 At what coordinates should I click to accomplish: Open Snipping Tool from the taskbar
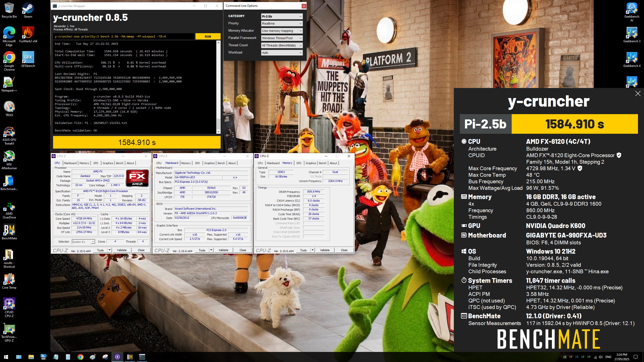tap(105, 357)
